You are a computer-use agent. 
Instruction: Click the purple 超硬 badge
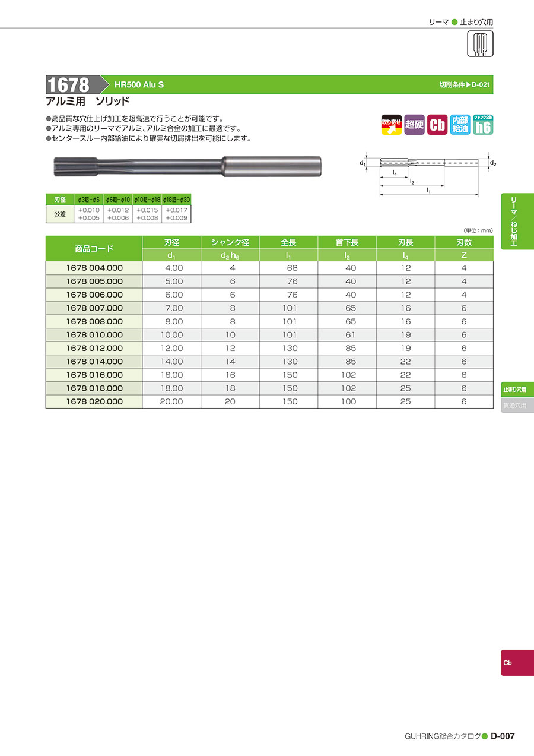tap(414, 124)
